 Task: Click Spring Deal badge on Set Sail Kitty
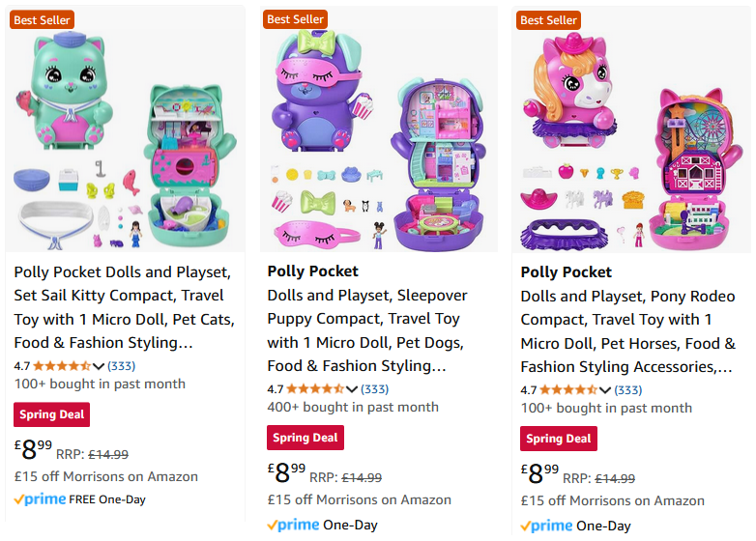point(51,414)
